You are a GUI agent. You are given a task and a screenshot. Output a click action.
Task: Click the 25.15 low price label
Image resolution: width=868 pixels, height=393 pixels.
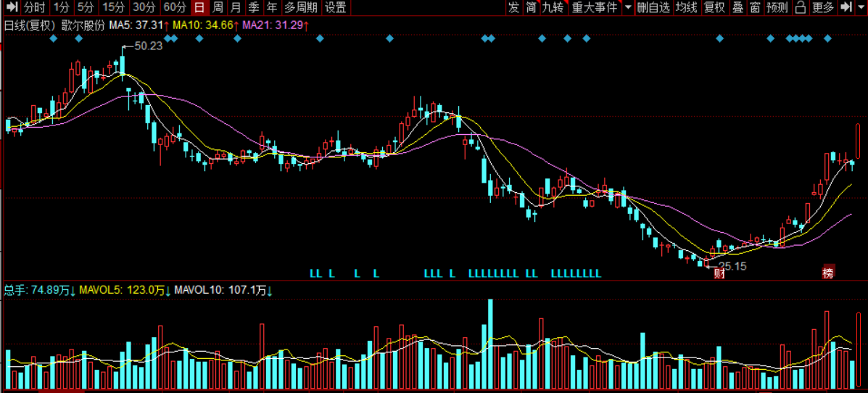(x=732, y=266)
